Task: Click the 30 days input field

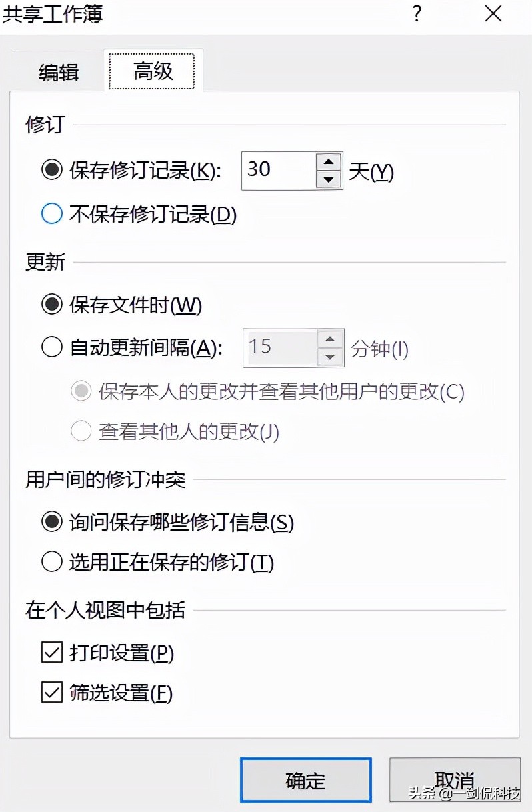Action: [280, 171]
